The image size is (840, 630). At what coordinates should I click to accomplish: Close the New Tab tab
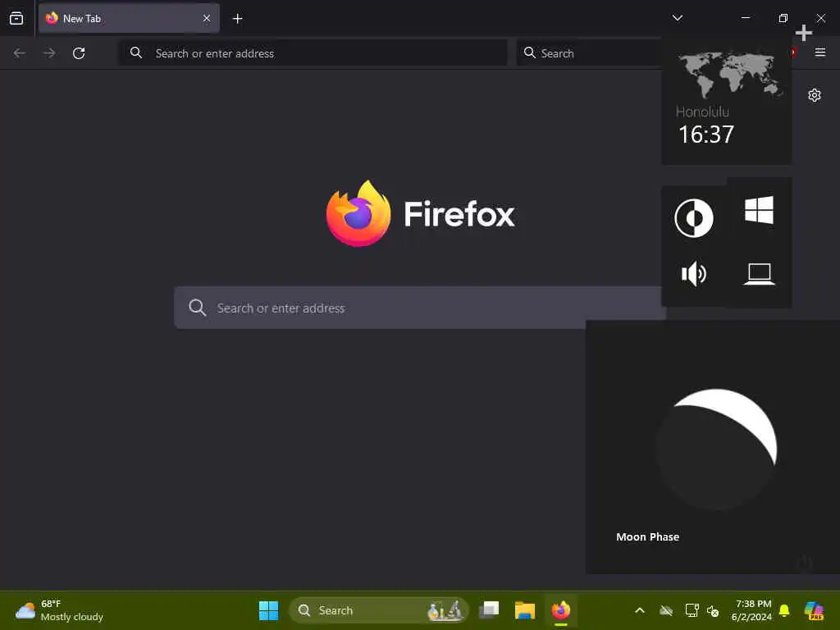(206, 18)
